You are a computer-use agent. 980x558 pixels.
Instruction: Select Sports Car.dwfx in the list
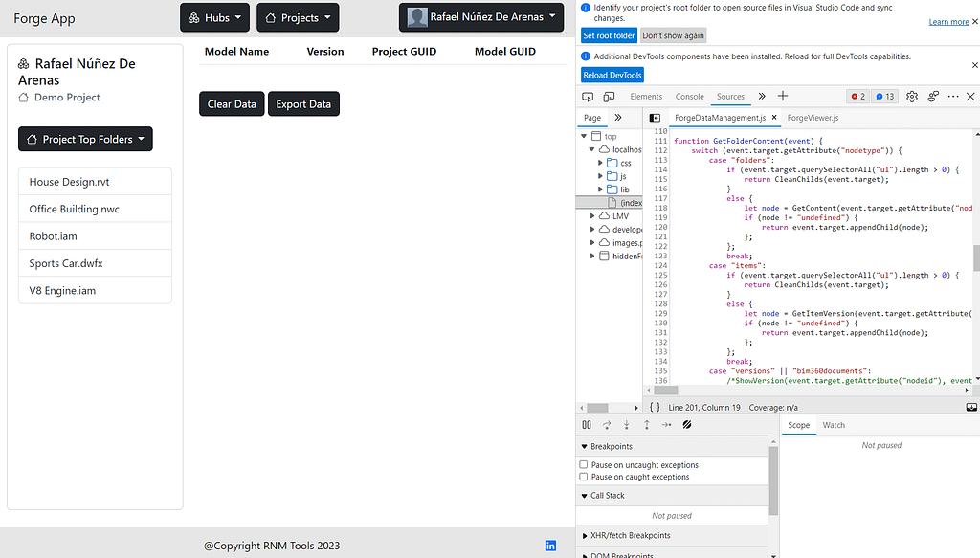point(95,263)
